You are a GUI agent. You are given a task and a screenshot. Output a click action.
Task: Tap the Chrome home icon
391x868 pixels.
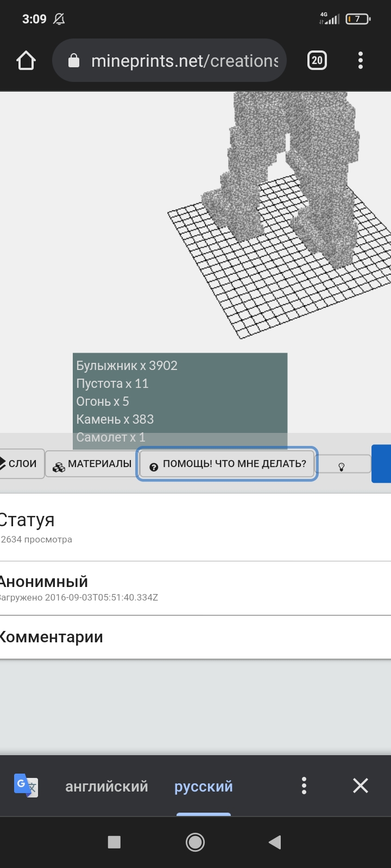click(26, 60)
